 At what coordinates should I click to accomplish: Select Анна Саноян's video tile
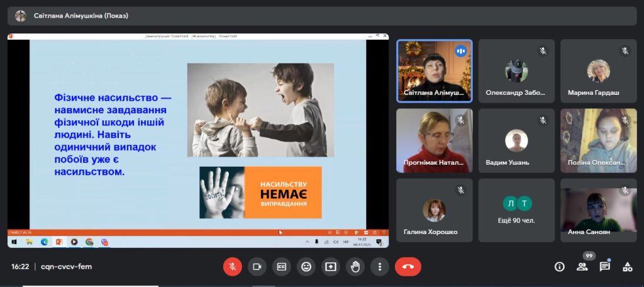click(598, 210)
